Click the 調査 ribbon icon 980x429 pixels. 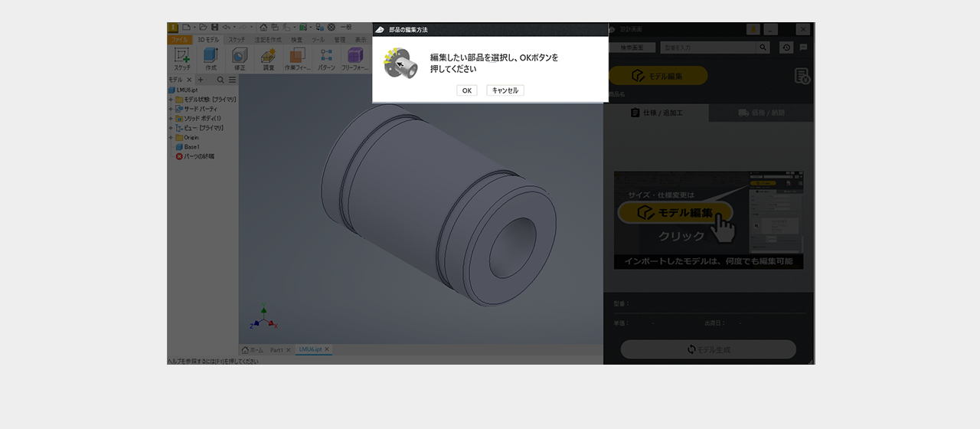click(x=269, y=56)
